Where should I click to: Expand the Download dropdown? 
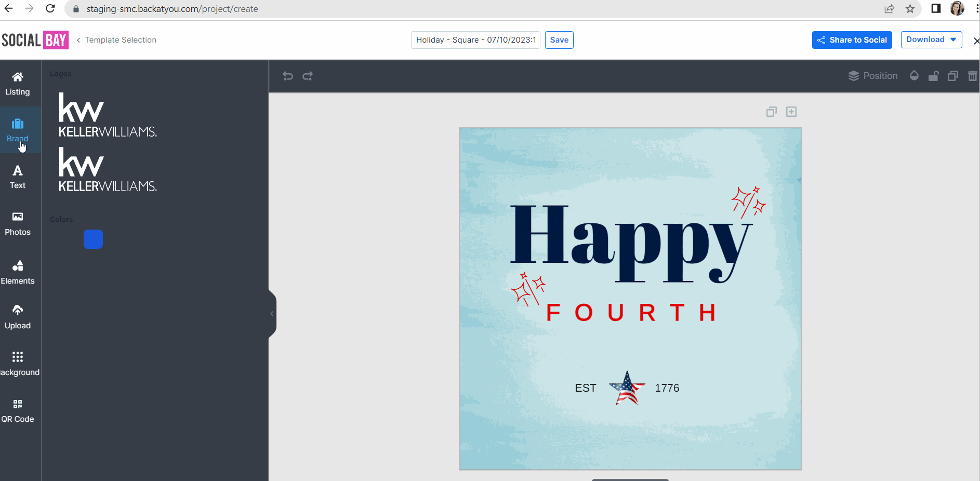[931, 40]
